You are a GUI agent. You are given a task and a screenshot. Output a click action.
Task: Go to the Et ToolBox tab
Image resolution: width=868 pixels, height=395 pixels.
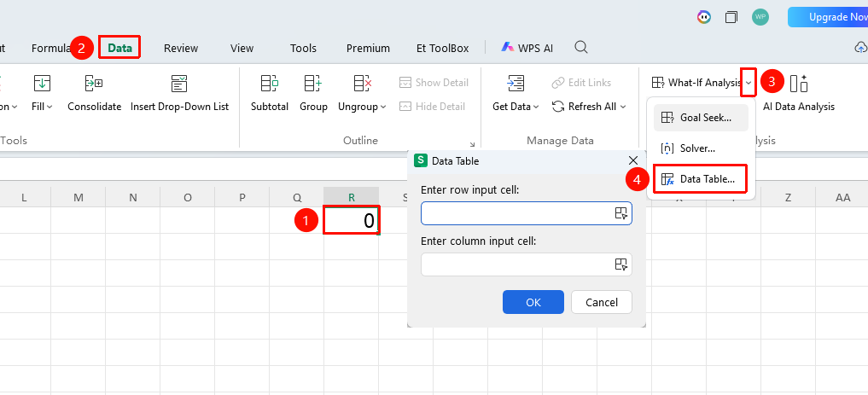click(442, 48)
